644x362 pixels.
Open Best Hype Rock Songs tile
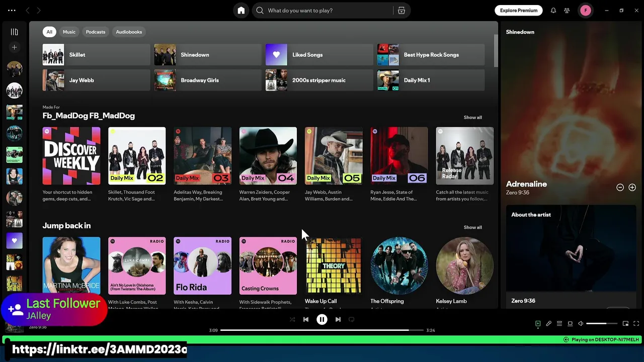[431, 55]
